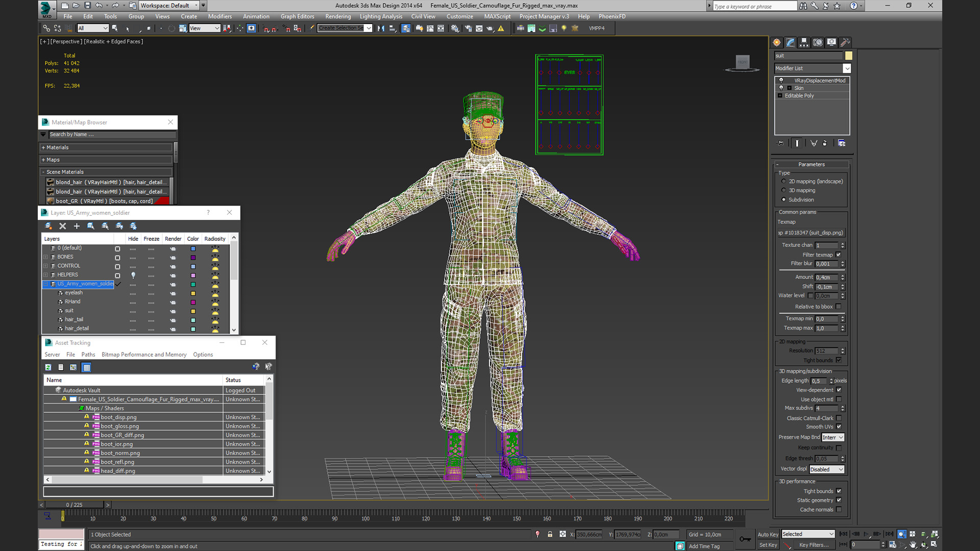Image resolution: width=980 pixels, height=551 pixels.
Task: Select 3D mapping radio button
Action: 783,190
